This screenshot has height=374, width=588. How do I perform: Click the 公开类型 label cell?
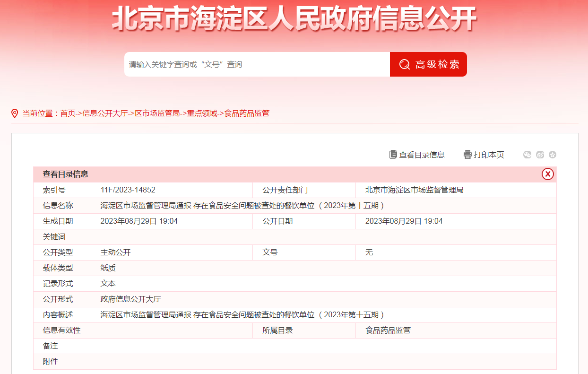pos(62,252)
